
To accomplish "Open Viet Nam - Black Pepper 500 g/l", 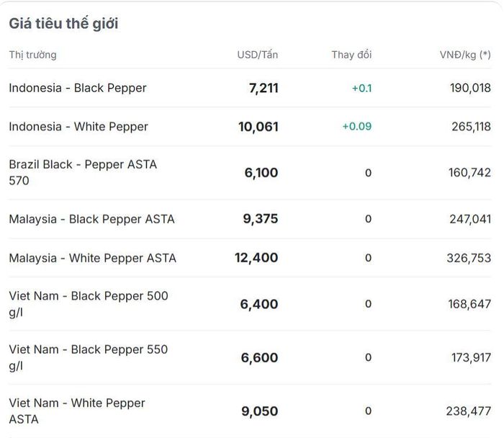I will point(250,304).
